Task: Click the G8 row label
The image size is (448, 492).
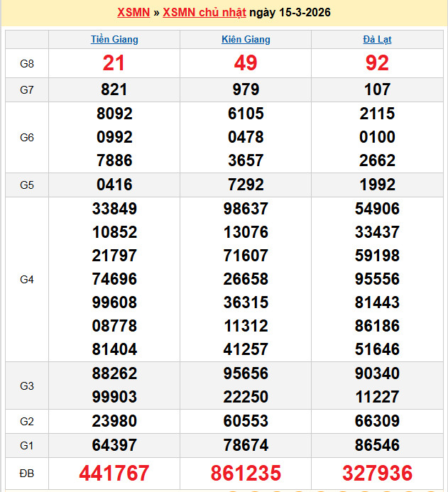Action: click(27, 64)
